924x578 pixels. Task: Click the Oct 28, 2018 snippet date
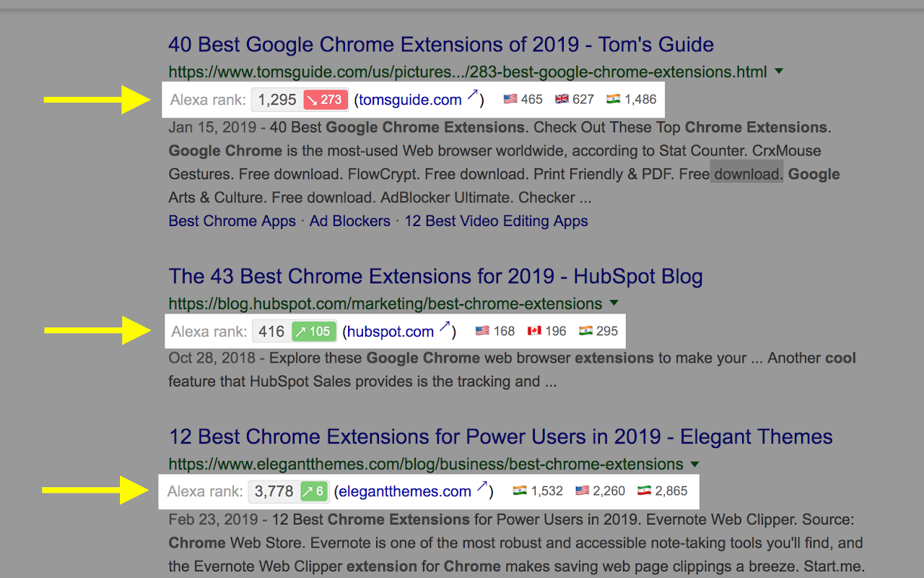[212, 358]
